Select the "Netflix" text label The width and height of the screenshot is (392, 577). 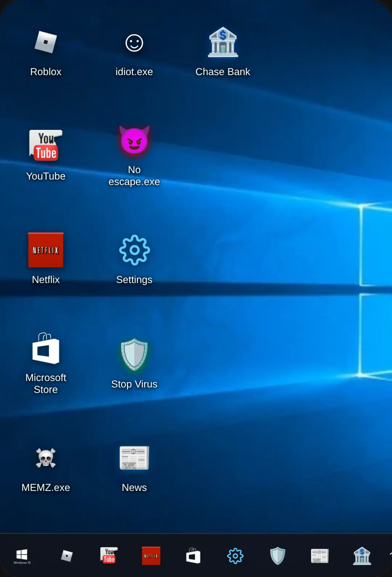[46, 280]
